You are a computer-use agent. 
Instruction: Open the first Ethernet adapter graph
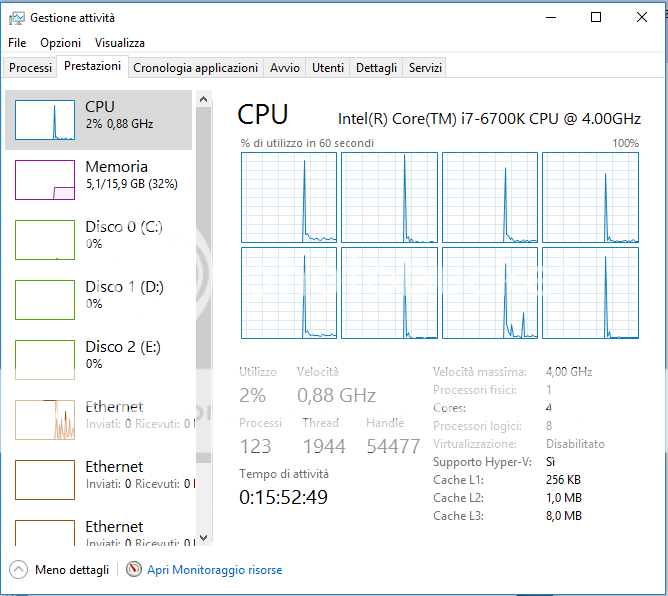45,420
